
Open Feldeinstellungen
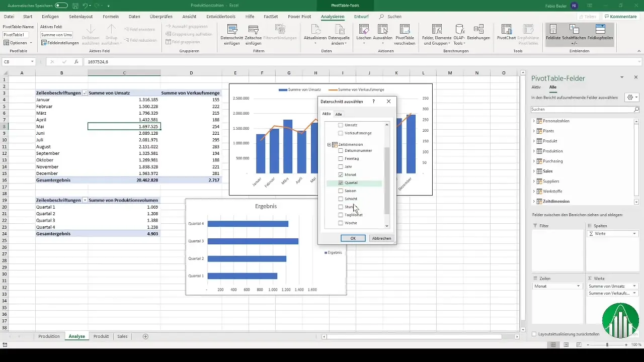[60, 43]
